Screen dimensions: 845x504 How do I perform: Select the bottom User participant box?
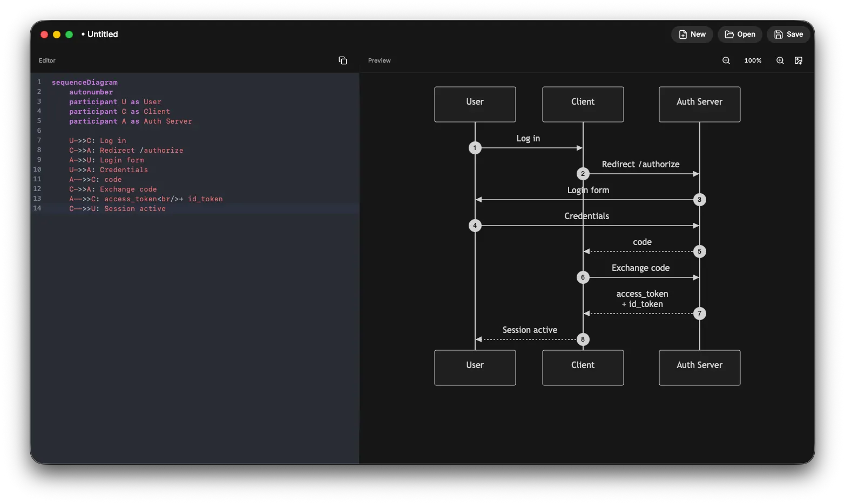(x=475, y=367)
